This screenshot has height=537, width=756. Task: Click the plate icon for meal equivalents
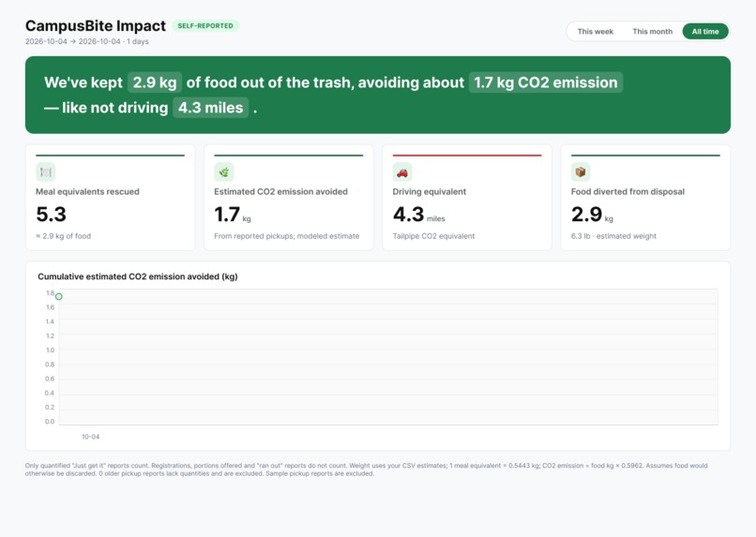pyautogui.click(x=46, y=172)
